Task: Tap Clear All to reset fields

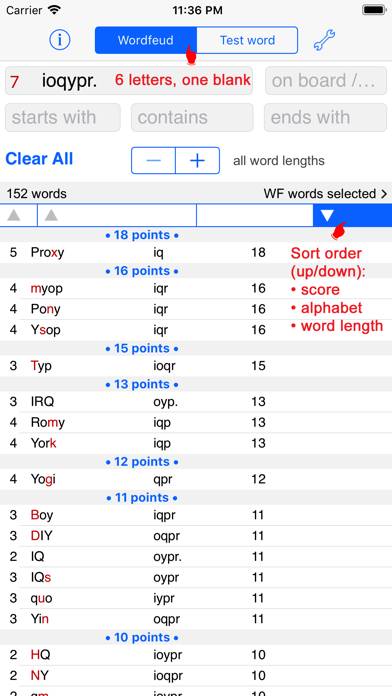Action: [39, 159]
